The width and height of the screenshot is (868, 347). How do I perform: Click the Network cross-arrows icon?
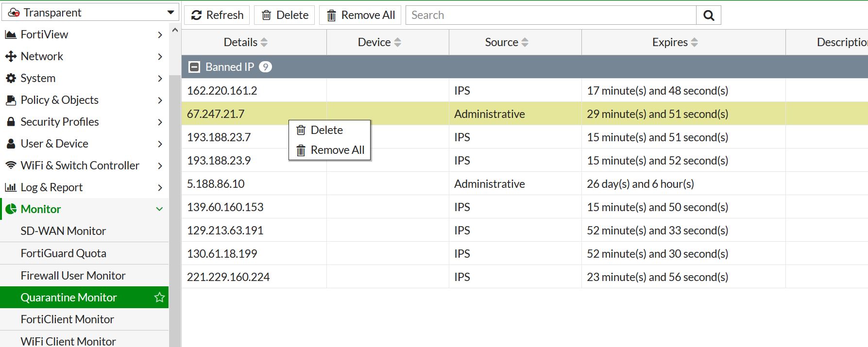[11, 56]
